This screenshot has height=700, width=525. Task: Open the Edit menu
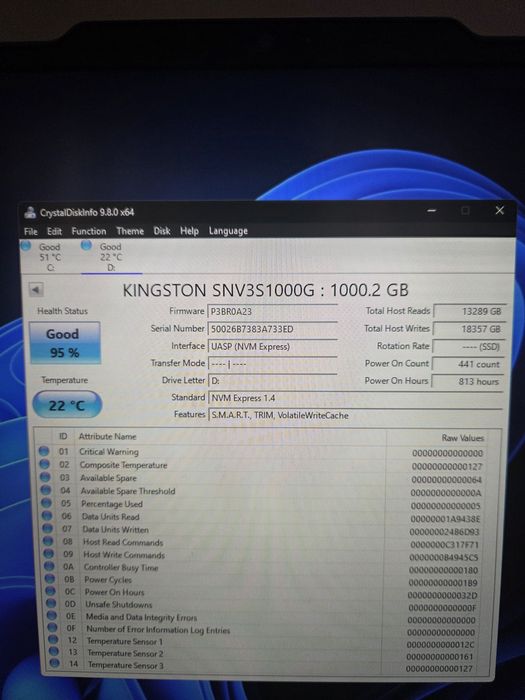coord(54,231)
